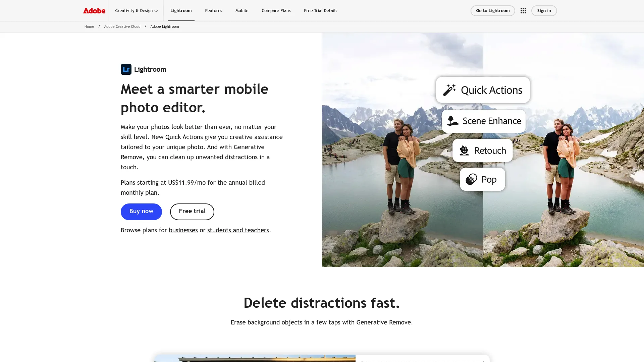
Task: Click the Quick Actions magic wand icon
Action: pos(449,90)
